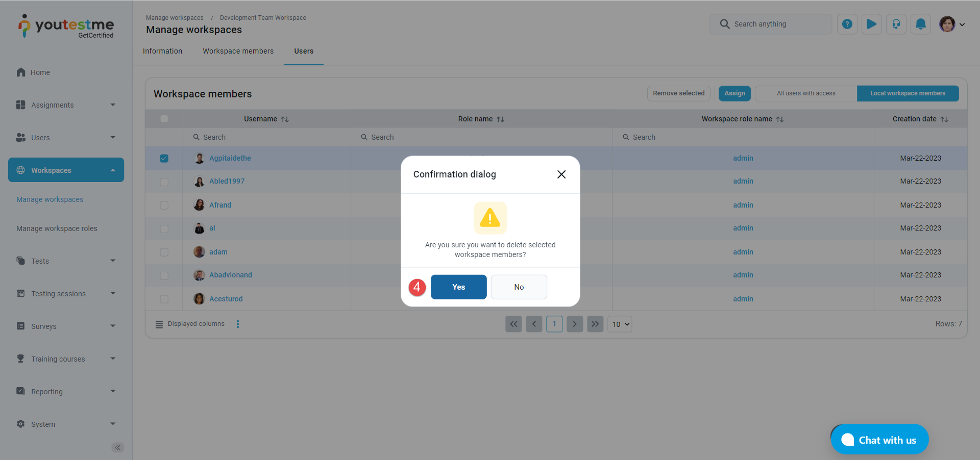This screenshot has width=980, height=460.
Task: Open the rows-per-page dropdown showing 10
Action: click(620, 324)
